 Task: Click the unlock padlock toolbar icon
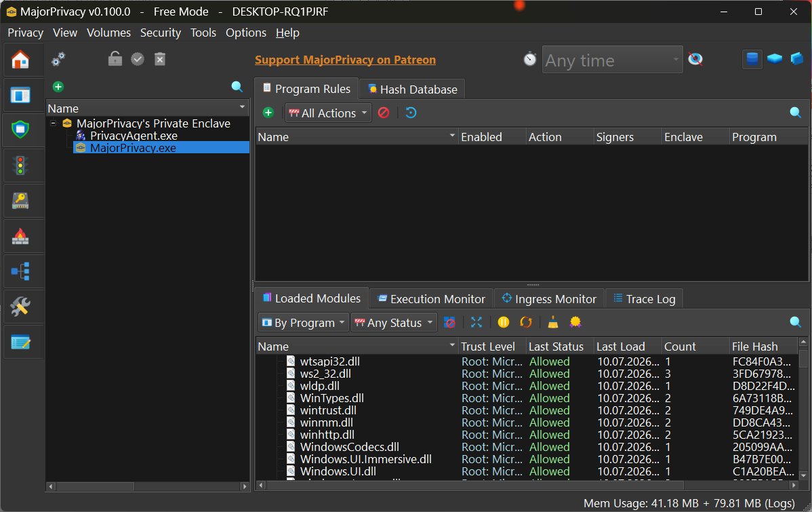coord(115,58)
